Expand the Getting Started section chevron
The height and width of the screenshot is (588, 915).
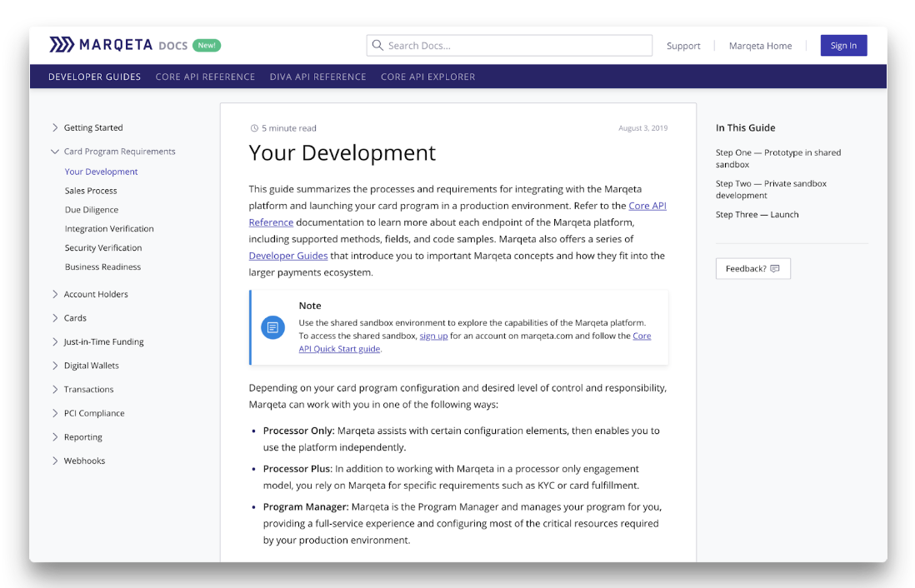point(55,127)
